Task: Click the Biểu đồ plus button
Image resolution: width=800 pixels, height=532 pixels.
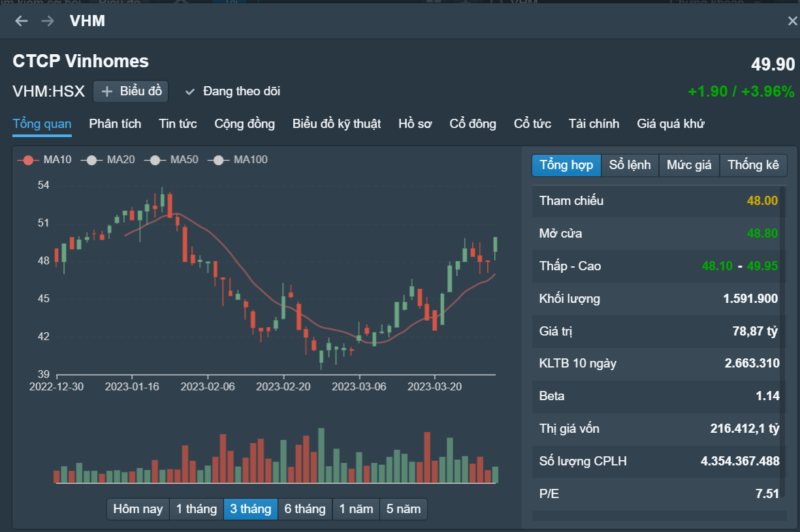Action: pyautogui.click(x=131, y=91)
